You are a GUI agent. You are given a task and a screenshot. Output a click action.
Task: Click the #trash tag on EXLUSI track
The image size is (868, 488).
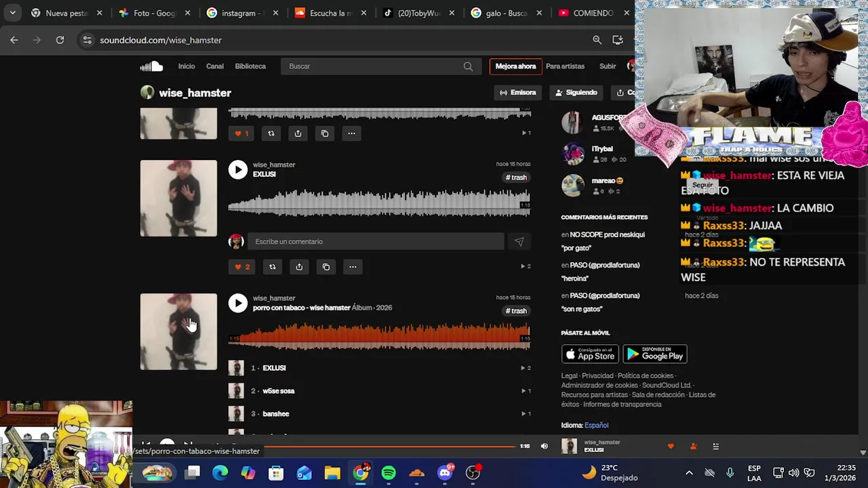point(516,178)
